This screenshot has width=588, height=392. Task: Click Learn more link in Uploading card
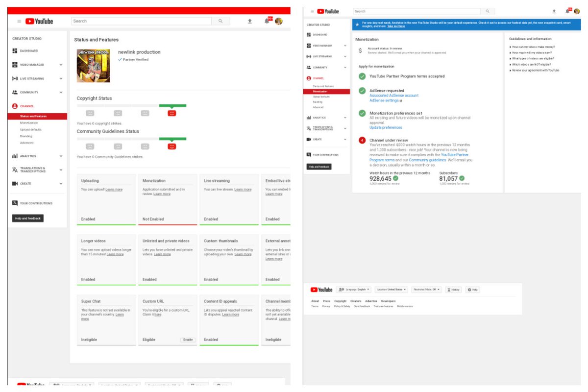pos(114,190)
